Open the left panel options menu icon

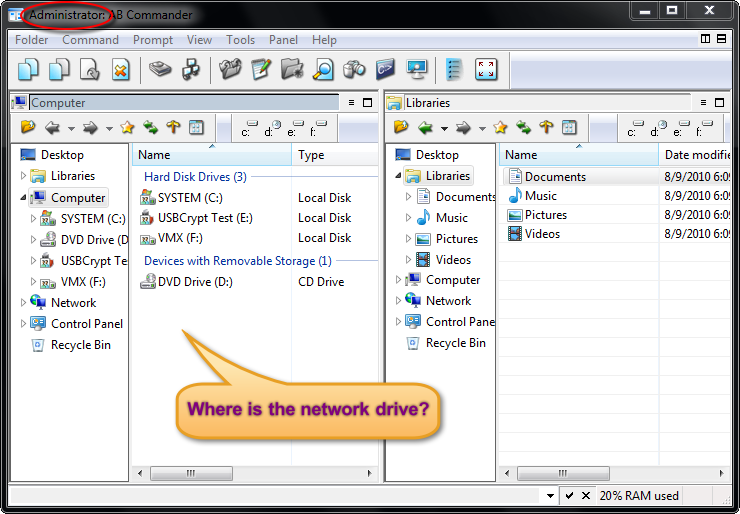point(351,102)
